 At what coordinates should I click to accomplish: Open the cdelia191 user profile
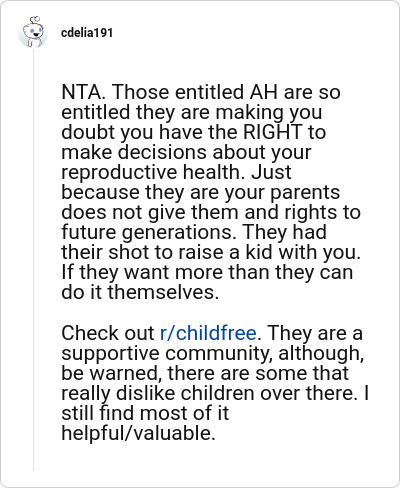87,33
